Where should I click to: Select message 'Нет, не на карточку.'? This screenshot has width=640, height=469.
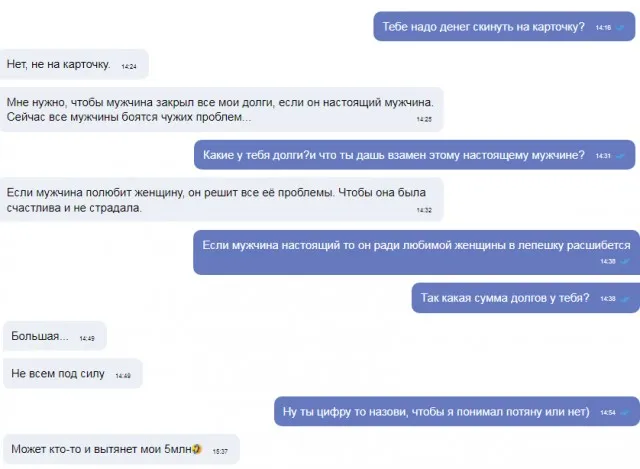pos(74,64)
